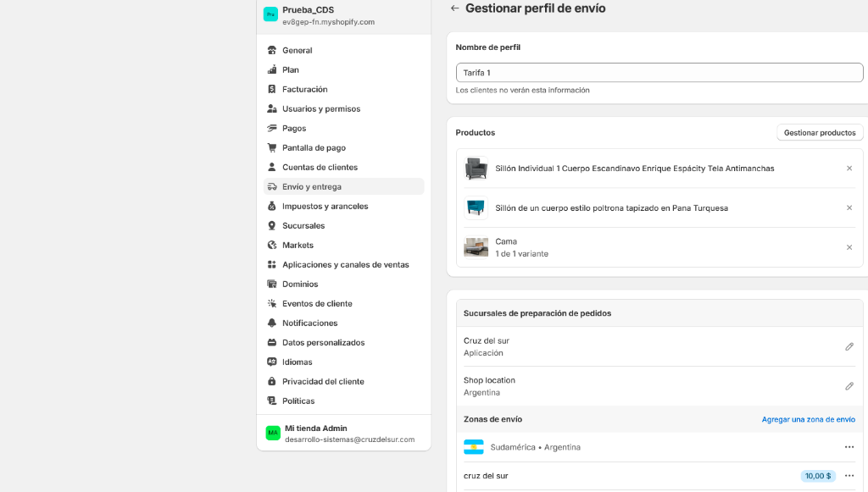Click the Argentina flag icon
This screenshot has height=492, width=868.
474,447
